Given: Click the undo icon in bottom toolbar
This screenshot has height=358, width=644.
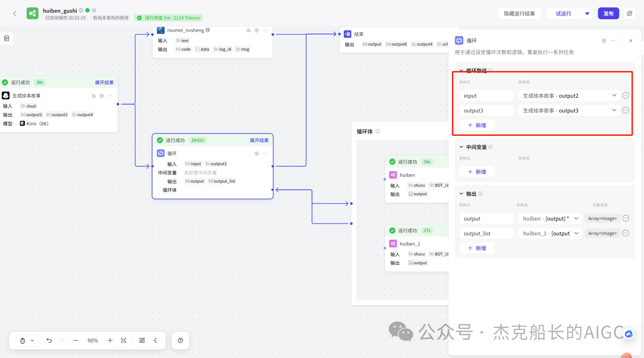Looking at the screenshot, I should pos(49,340).
